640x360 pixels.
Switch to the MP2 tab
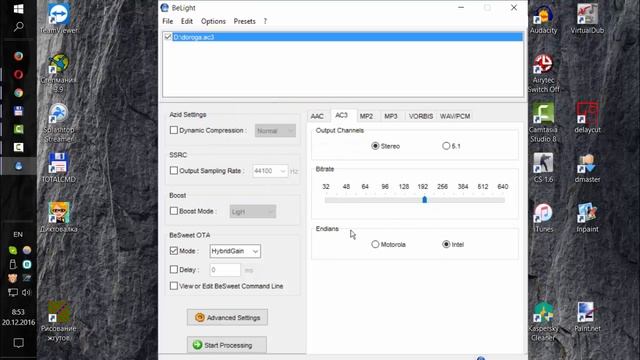pos(367,116)
